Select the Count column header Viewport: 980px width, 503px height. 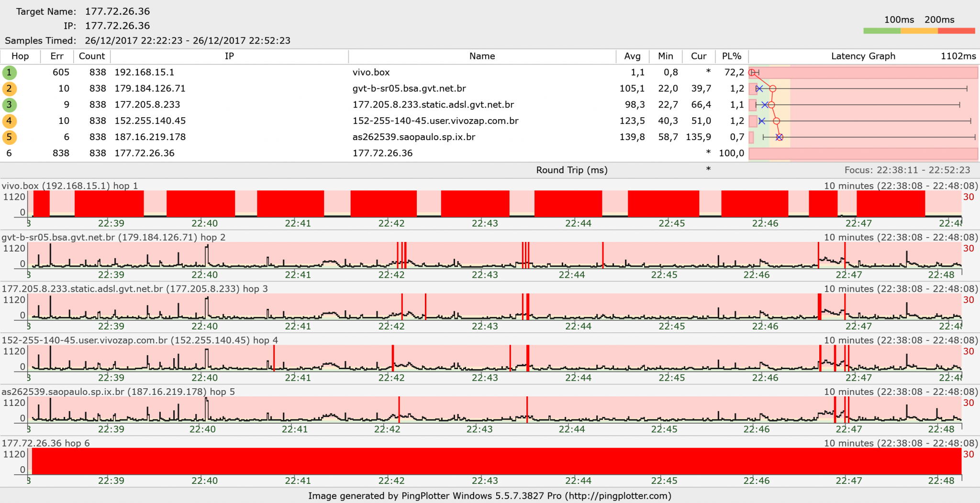click(92, 56)
